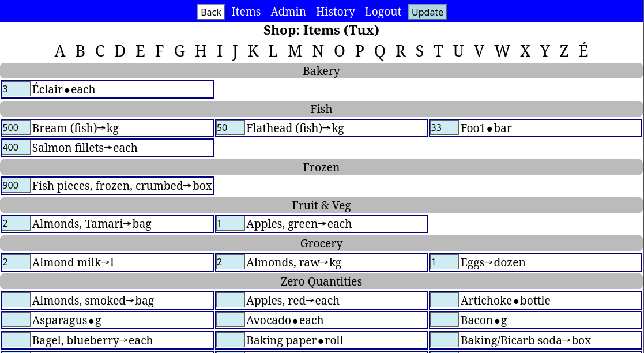The image size is (644, 353).
Task: Open the Admin page
Action: click(x=288, y=12)
